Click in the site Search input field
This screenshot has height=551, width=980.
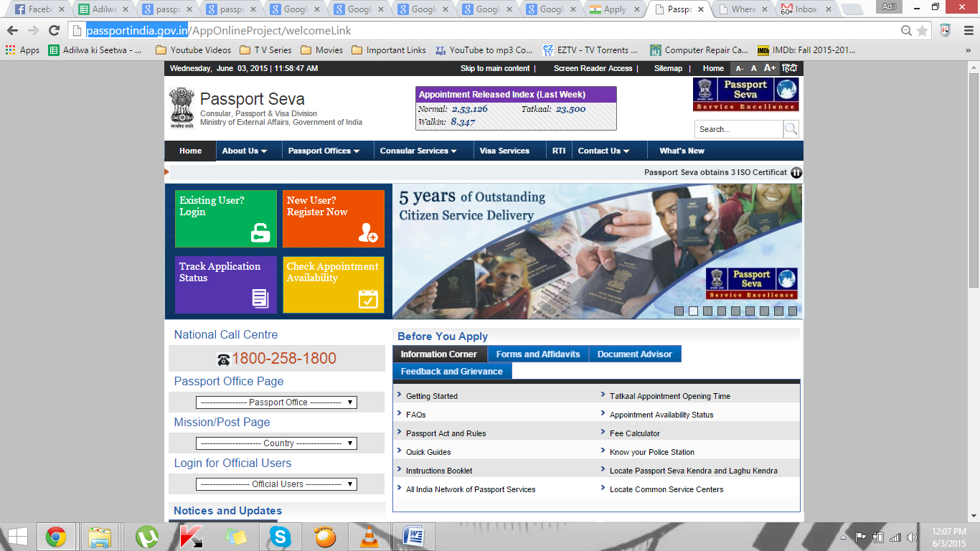tap(738, 129)
